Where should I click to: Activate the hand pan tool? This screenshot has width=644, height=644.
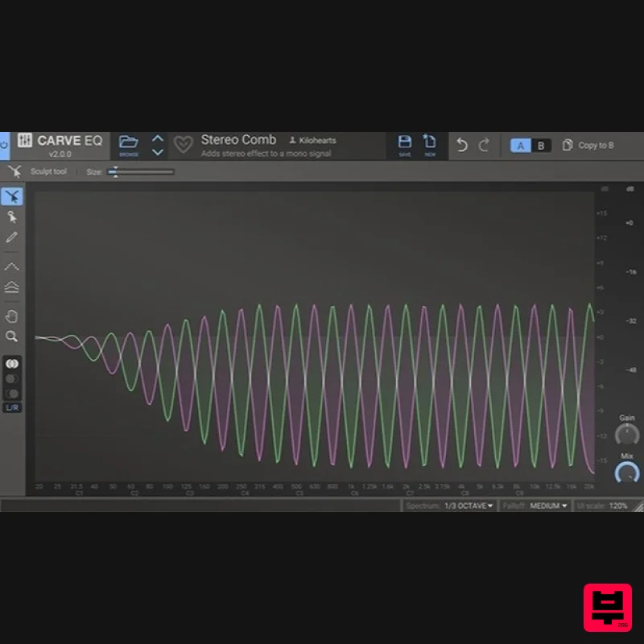pyautogui.click(x=11, y=316)
